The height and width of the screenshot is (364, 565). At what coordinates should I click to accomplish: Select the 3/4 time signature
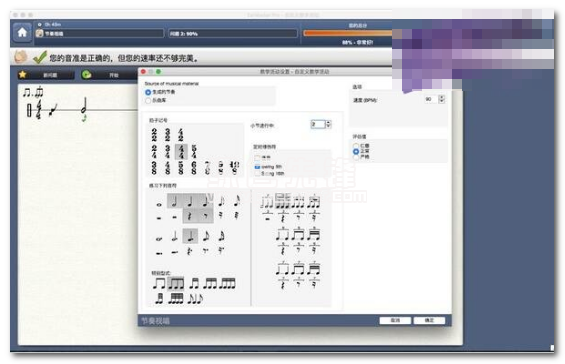[168, 151]
